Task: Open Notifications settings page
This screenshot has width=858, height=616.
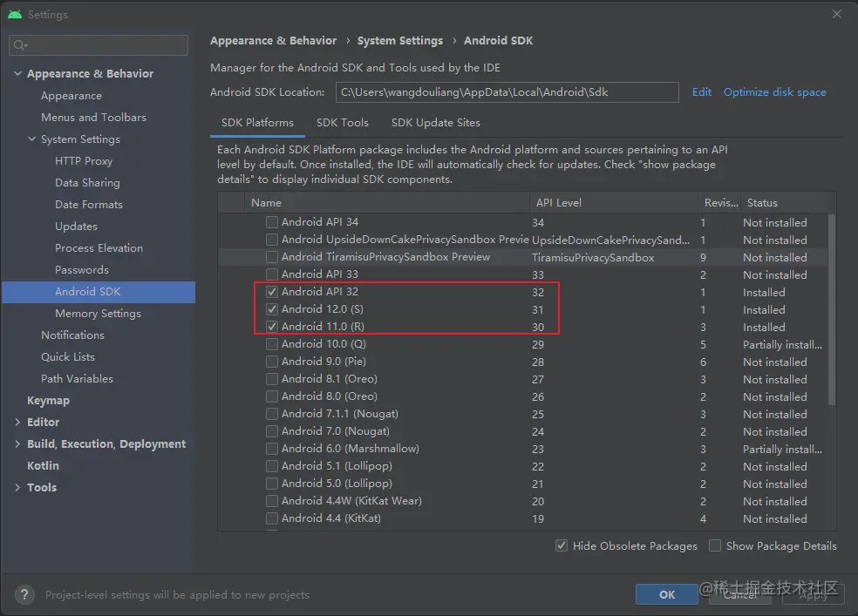Action: (72, 335)
